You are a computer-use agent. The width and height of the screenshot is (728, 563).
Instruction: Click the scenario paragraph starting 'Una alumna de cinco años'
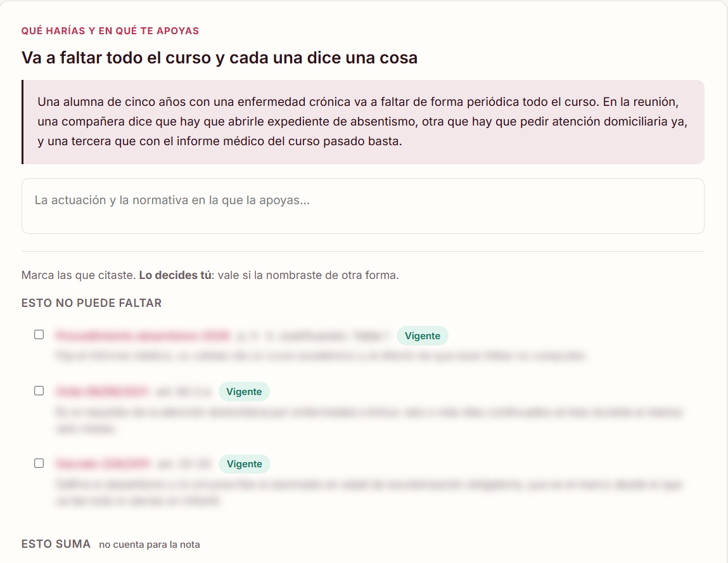[362, 122]
